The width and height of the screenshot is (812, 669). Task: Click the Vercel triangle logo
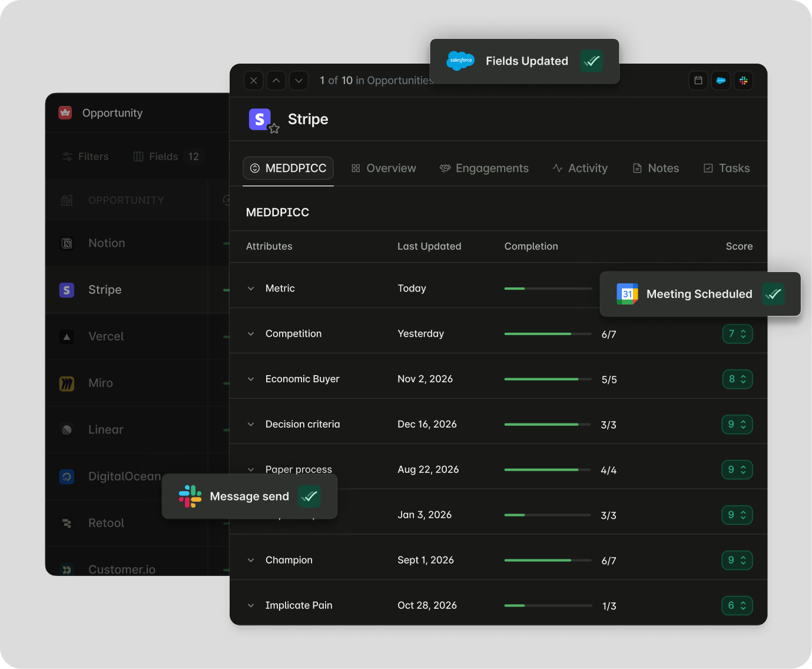click(x=67, y=336)
